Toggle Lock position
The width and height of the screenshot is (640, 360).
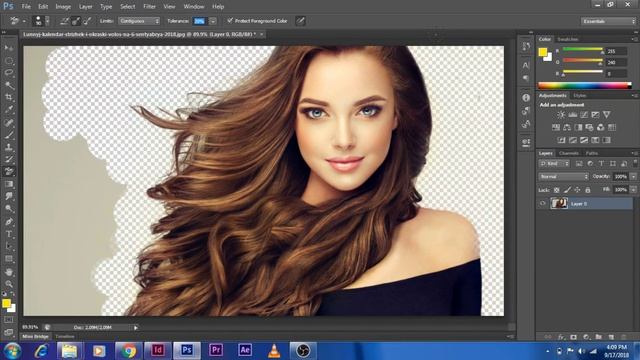click(577, 190)
